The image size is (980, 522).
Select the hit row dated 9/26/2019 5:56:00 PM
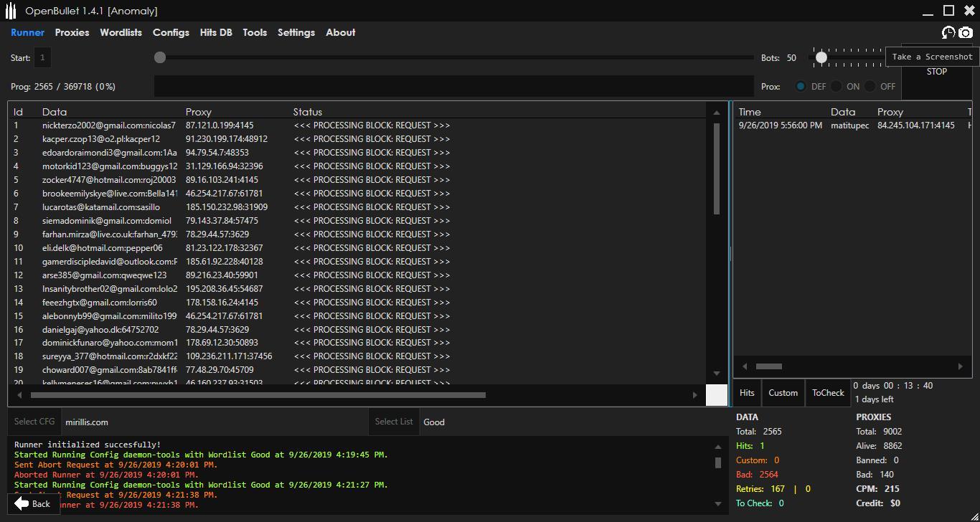(x=852, y=125)
